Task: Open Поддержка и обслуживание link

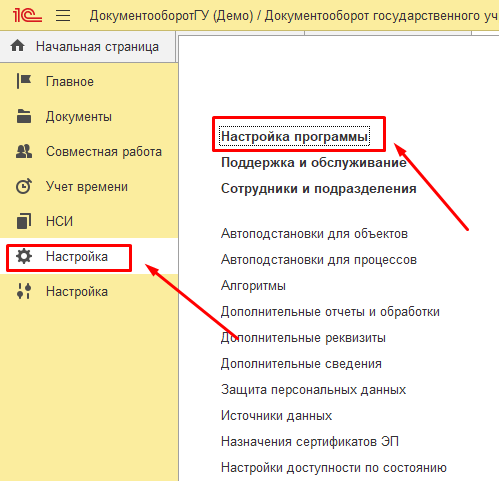Action: click(314, 162)
